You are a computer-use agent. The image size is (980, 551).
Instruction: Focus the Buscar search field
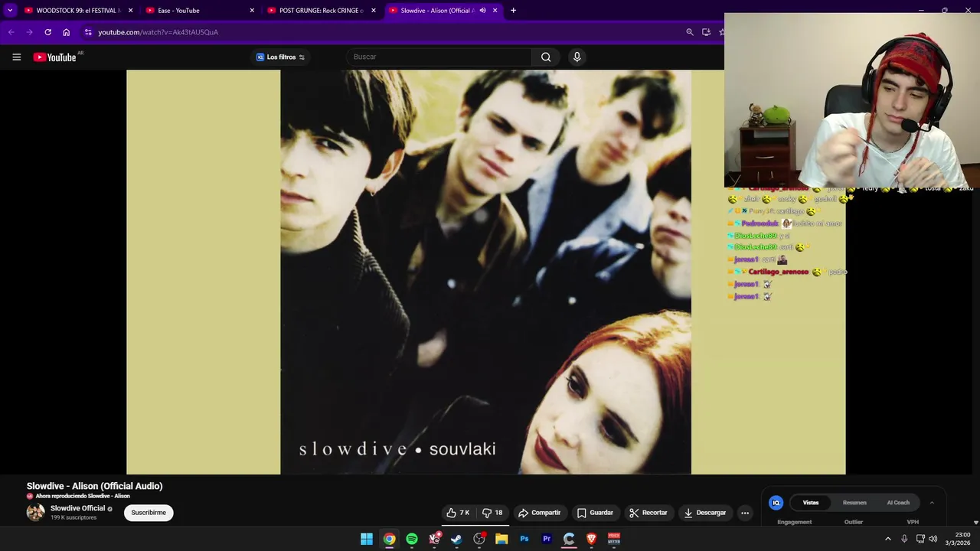[439, 57]
